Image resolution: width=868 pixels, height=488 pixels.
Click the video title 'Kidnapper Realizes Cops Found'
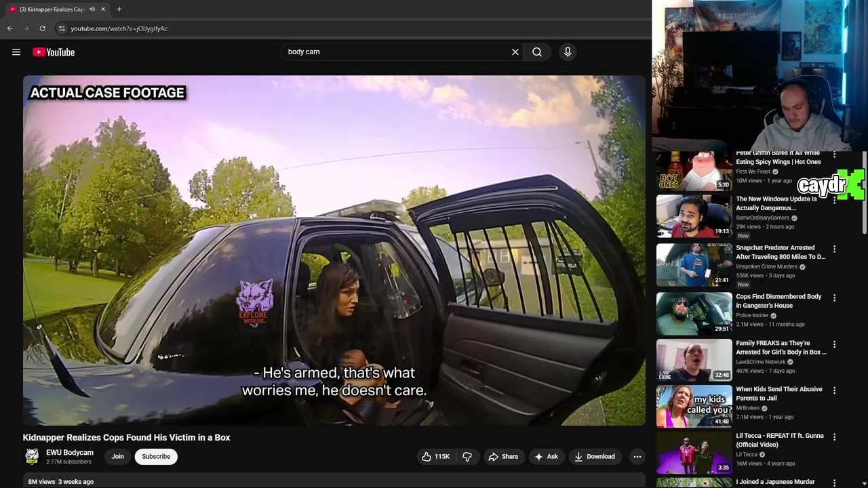(126, 438)
